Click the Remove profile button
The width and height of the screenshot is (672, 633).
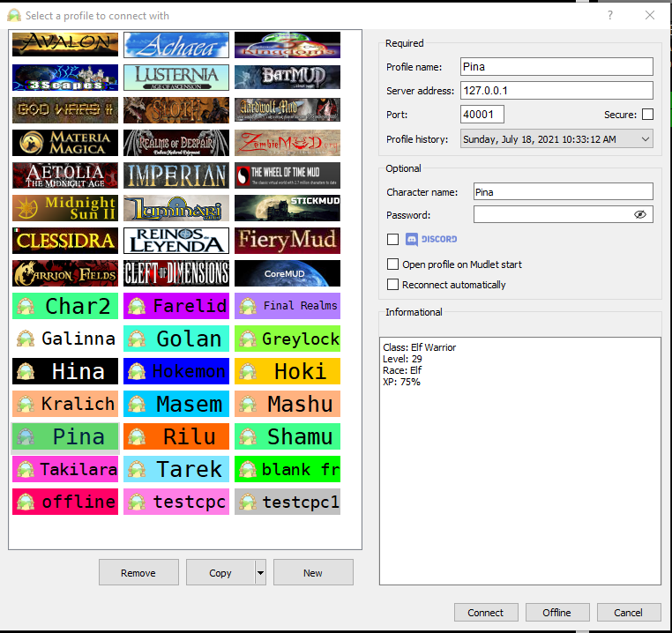tap(138, 572)
